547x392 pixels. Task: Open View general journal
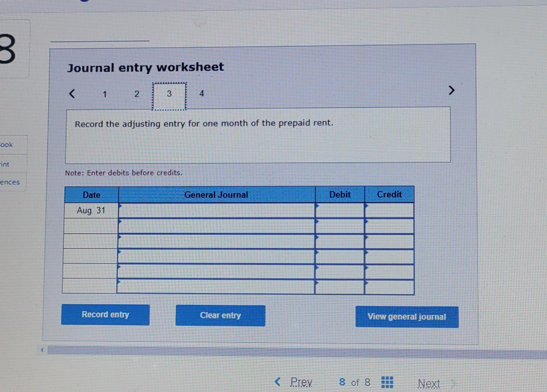coord(407,317)
